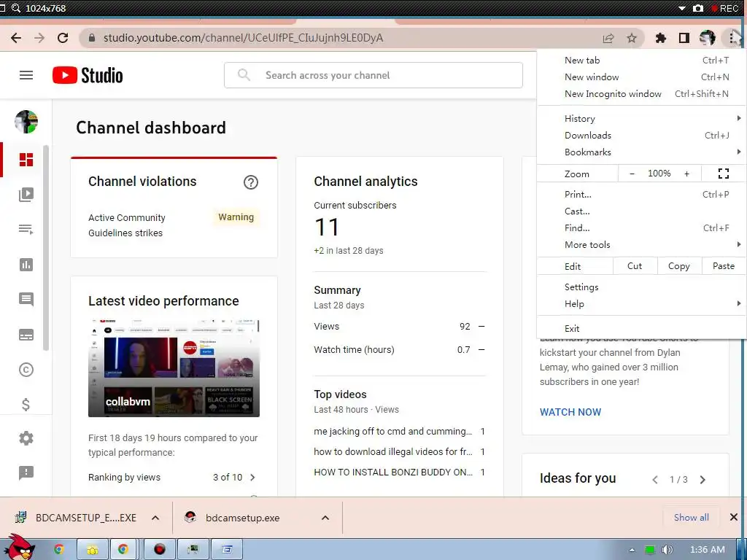The height and width of the screenshot is (560, 747).
Task: Open the 'how to download illegal videos' link
Action: coord(392,452)
